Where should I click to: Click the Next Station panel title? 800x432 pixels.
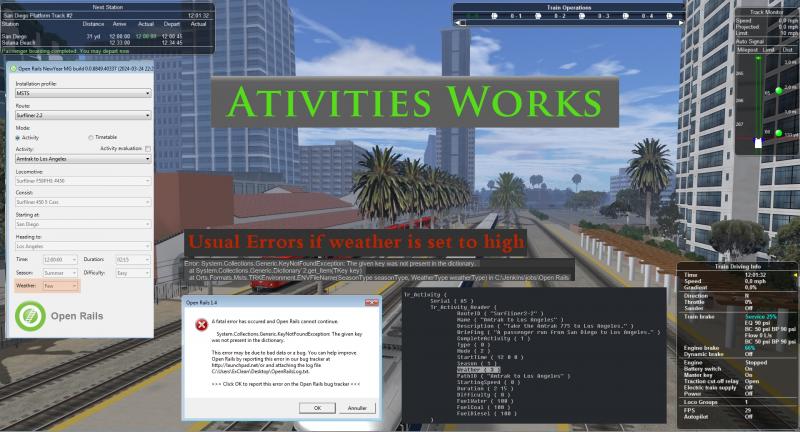coord(108,8)
